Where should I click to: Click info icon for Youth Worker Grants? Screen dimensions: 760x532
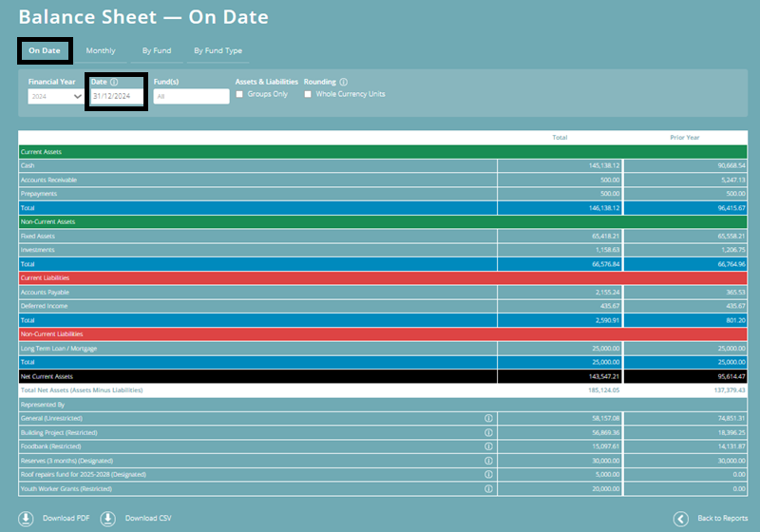pos(488,488)
